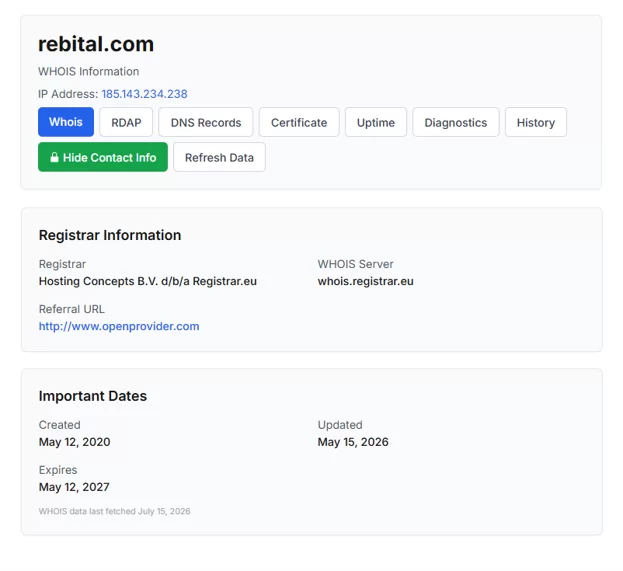Click the rebital.com domain heading

point(96,44)
